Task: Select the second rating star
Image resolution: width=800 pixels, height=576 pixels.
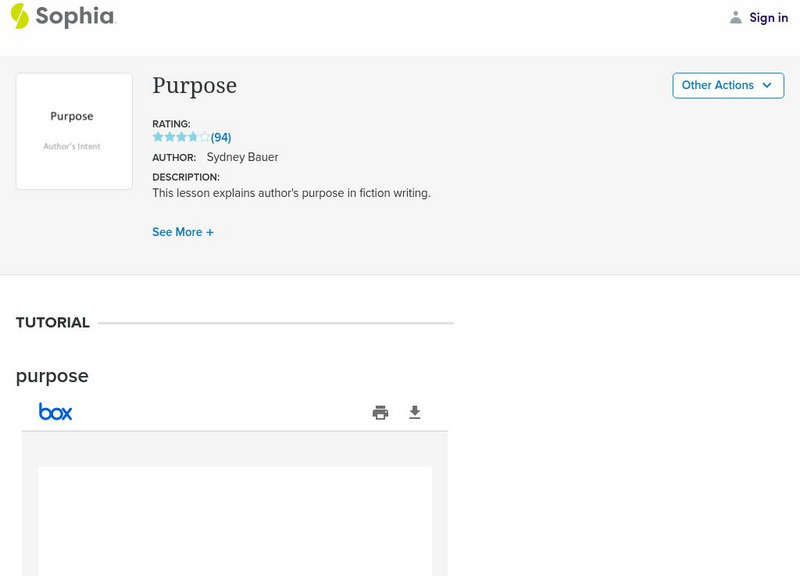Action: click(x=170, y=137)
